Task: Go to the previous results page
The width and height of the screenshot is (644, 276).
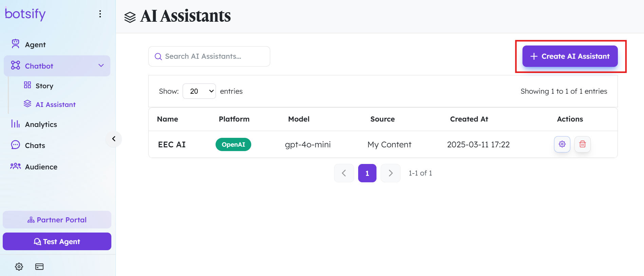Action: point(344,173)
